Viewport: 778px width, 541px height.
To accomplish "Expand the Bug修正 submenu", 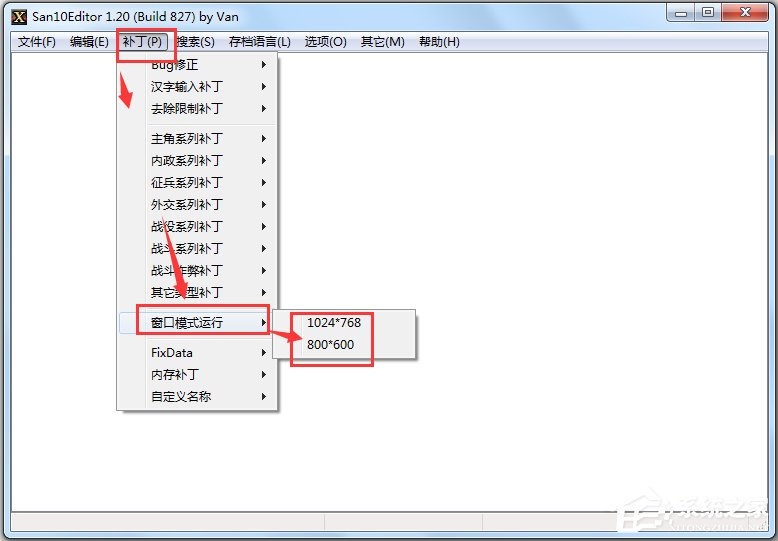I will [197, 65].
